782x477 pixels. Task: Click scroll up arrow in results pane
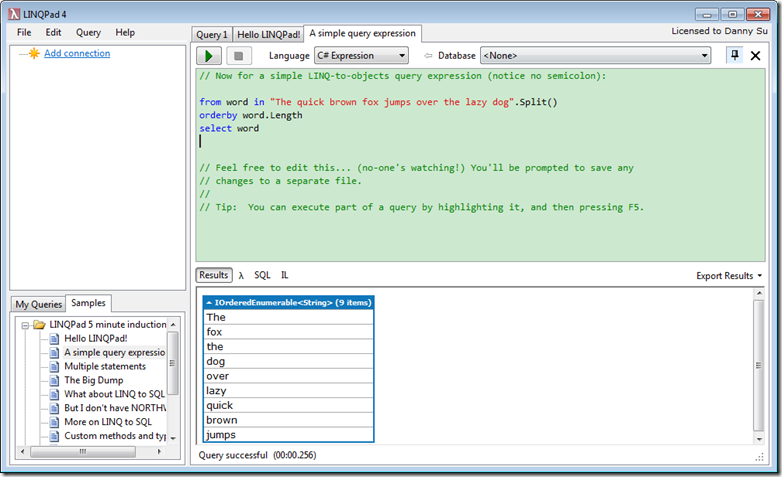(759, 293)
